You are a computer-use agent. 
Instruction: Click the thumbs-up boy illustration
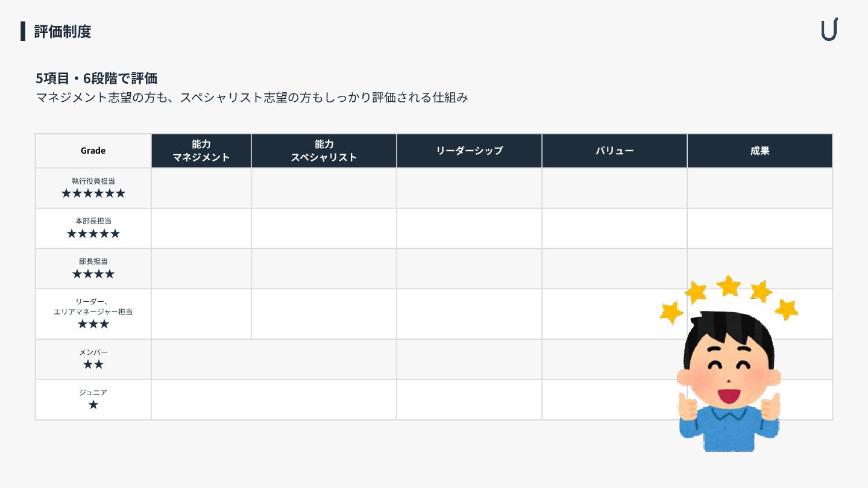(x=729, y=386)
